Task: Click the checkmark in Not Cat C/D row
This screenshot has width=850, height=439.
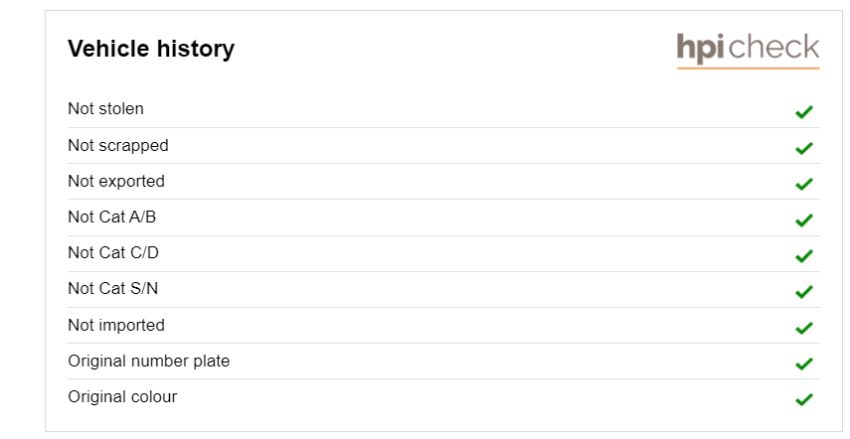Action: pyautogui.click(x=804, y=256)
